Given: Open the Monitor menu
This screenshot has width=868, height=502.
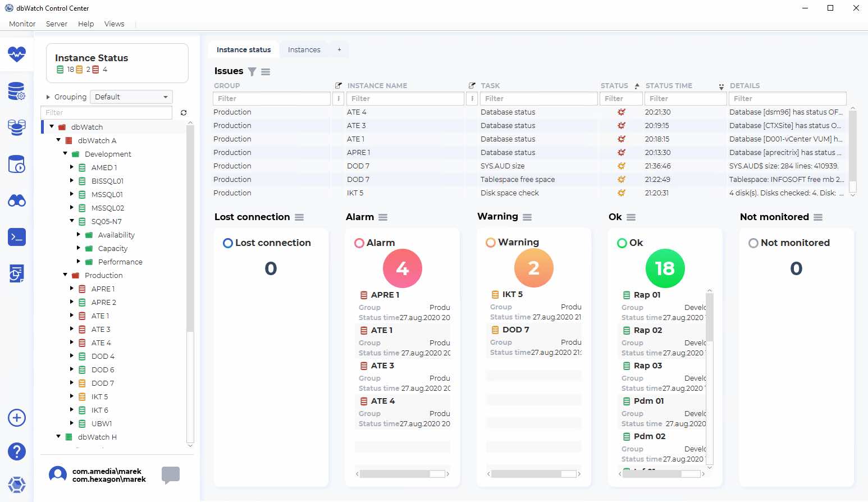Looking at the screenshot, I should click(22, 24).
